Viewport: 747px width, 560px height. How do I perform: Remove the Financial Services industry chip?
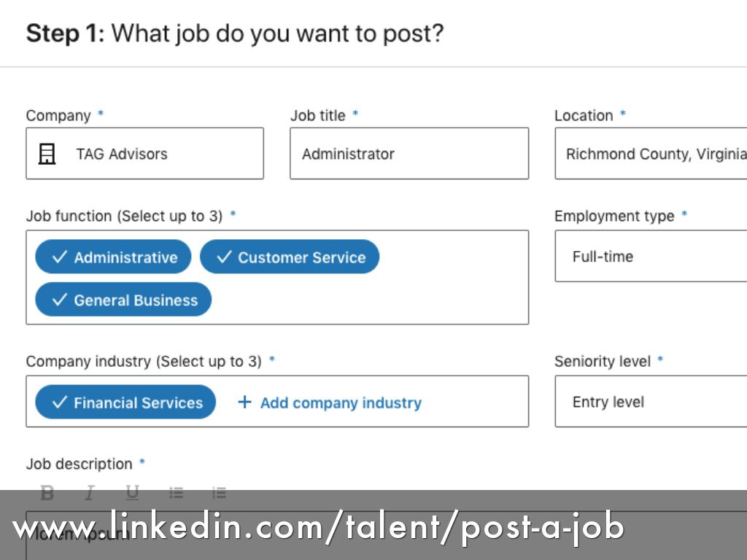point(125,402)
